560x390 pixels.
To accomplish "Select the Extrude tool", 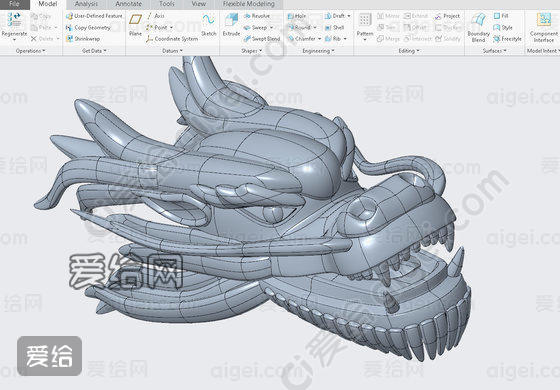I will pos(231,25).
